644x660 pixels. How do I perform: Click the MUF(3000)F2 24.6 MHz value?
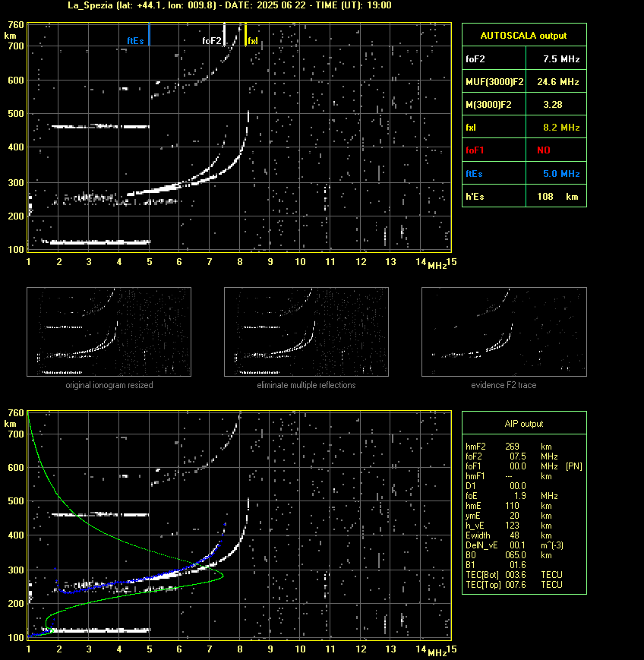pyautogui.click(x=557, y=82)
